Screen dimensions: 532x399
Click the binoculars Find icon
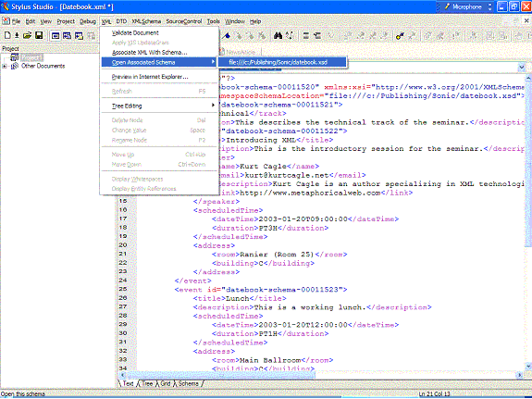(x=278, y=35)
